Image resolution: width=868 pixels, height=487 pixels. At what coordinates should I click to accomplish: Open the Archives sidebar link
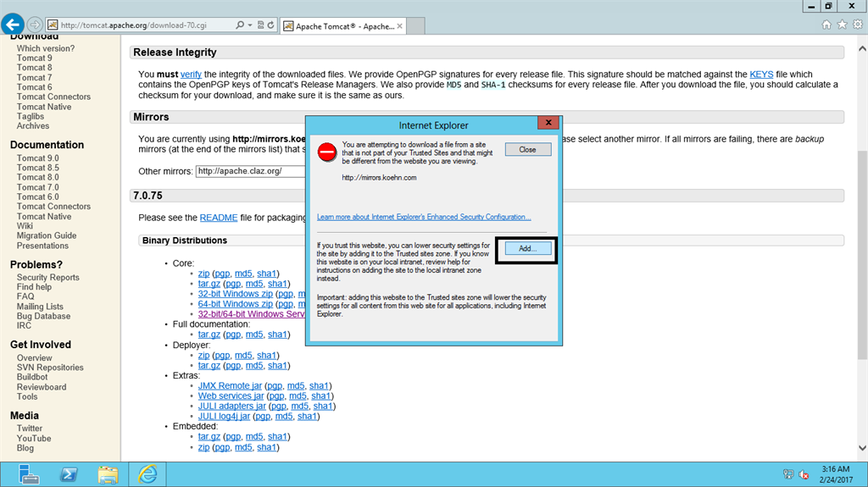pos(33,126)
